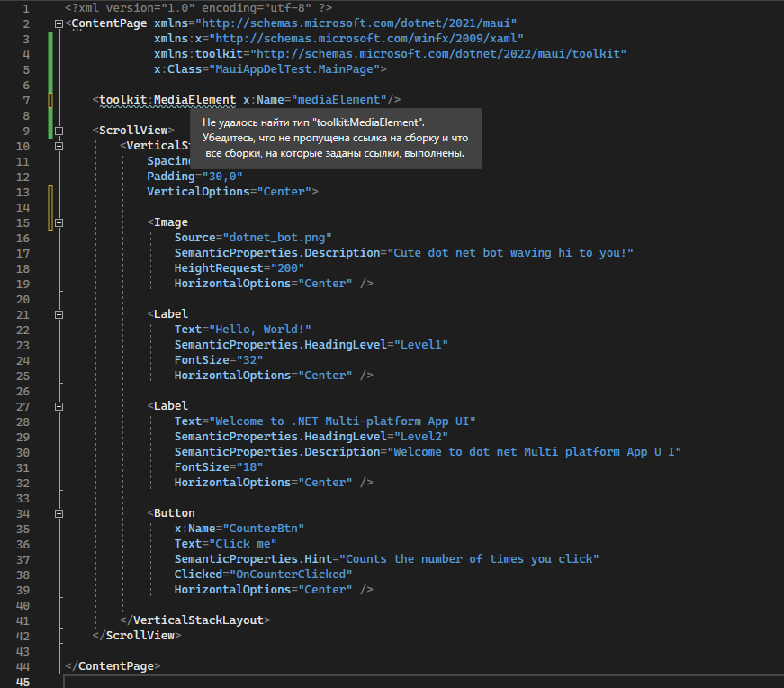Click the "Click me" button text value
The image size is (784, 688).
coord(242,544)
